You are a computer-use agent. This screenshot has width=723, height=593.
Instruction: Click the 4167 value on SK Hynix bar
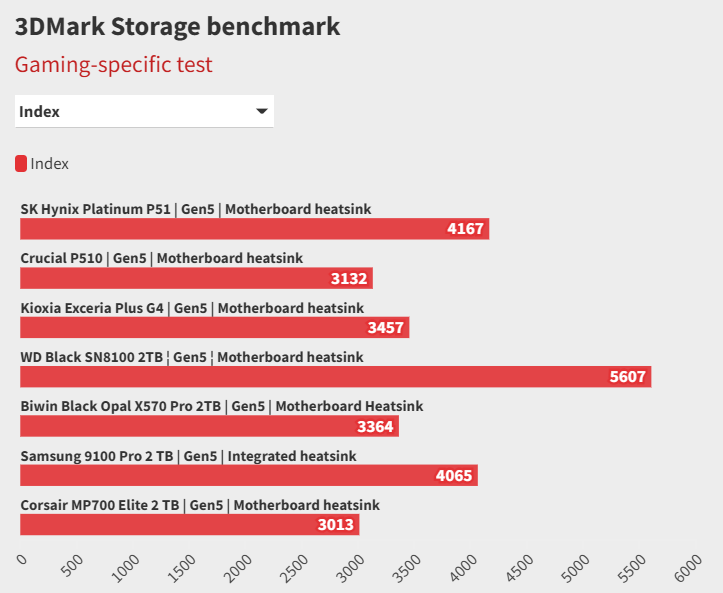pyautogui.click(x=465, y=229)
